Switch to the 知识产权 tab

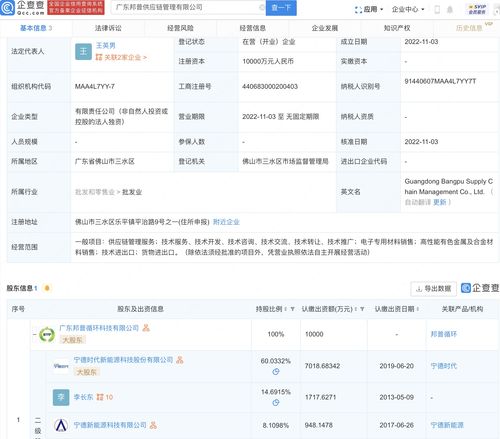click(x=397, y=28)
